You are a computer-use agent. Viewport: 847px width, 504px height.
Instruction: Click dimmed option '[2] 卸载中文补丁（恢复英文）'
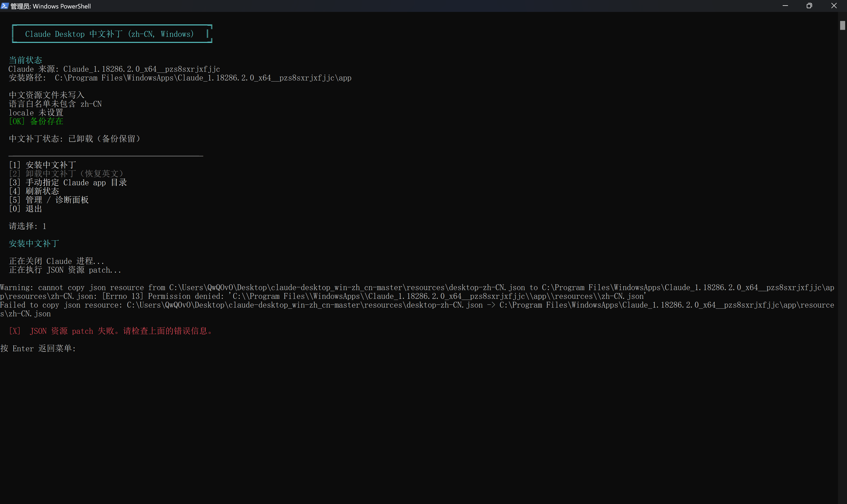pos(66,174)
